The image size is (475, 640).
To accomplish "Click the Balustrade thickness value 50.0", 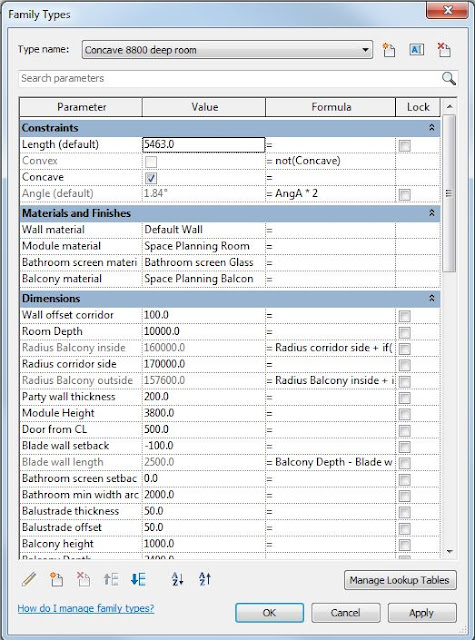I will pos(204,511).
